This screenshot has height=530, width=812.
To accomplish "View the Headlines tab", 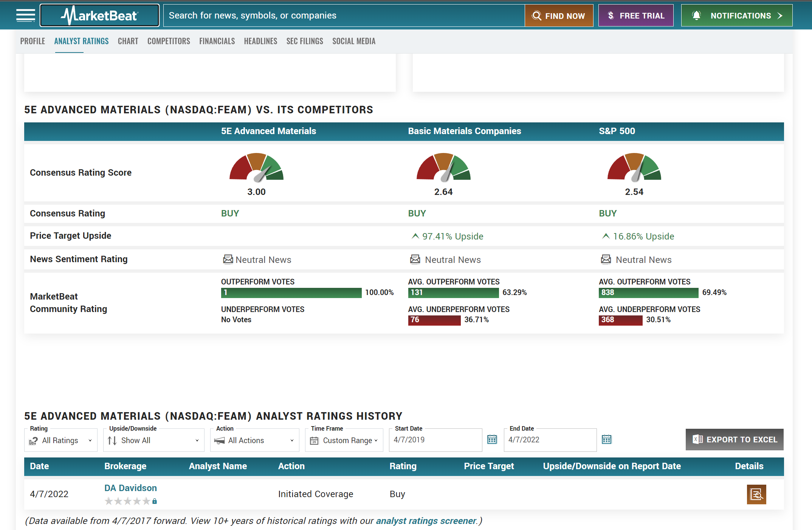I will 260,41.
